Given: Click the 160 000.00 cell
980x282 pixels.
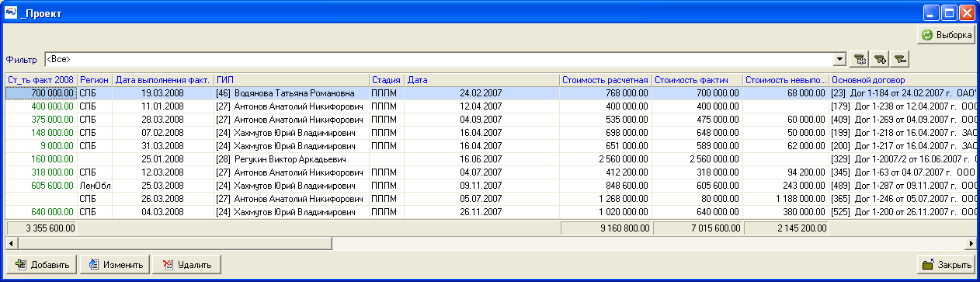Looking at the screenshot, I should [x=41, y=159].
